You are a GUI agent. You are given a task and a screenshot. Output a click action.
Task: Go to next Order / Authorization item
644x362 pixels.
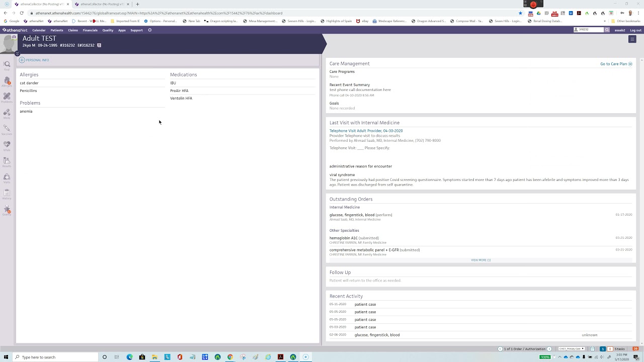pyautogui.click(x=549, y=349)
